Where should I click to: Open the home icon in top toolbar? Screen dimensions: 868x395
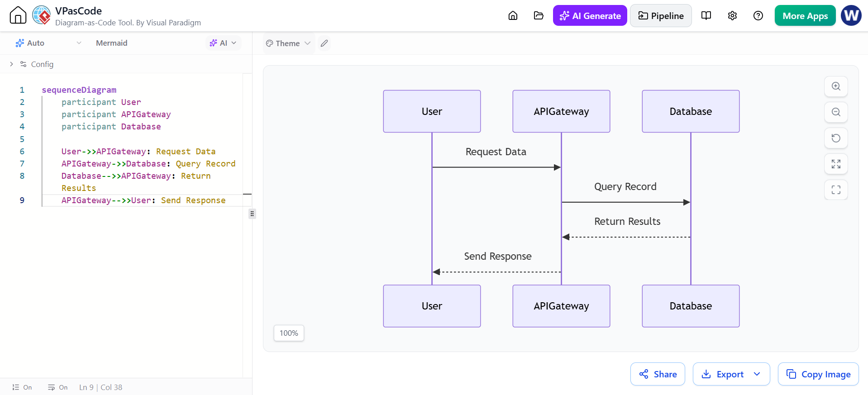pos(513,16)
